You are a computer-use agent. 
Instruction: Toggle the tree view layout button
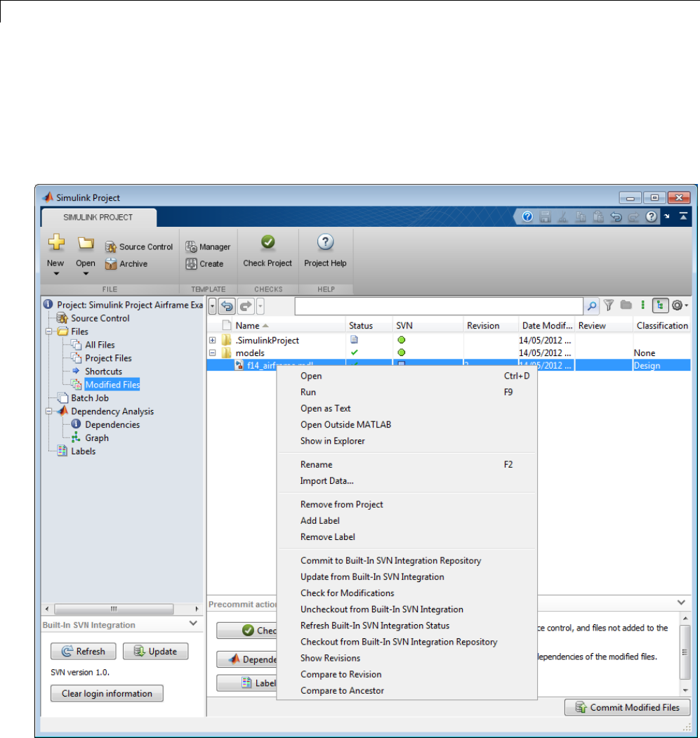click(x=660, y=305)
